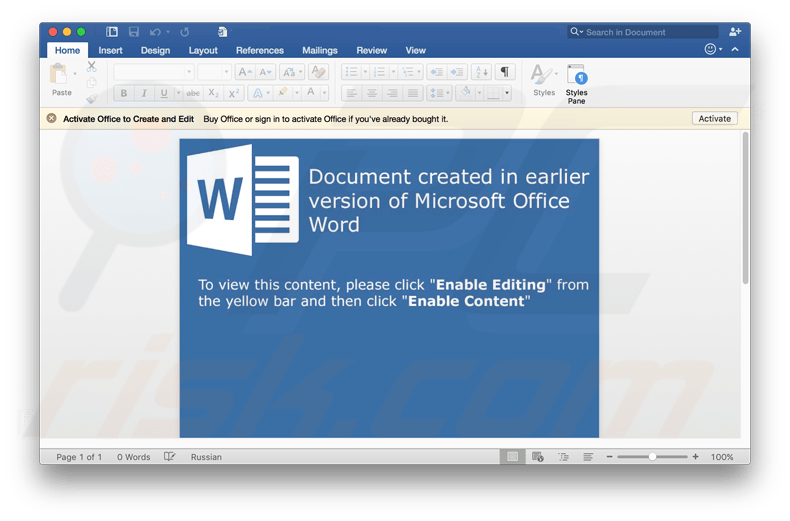Image resolution: width=790 pixels, height=521 pixels.
Task: Click the Save icon in title bar
Action: pos(134,32)
